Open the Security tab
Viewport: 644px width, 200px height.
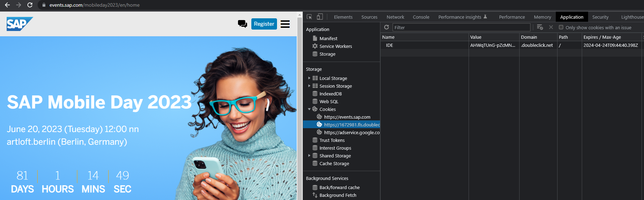point(600,17)
